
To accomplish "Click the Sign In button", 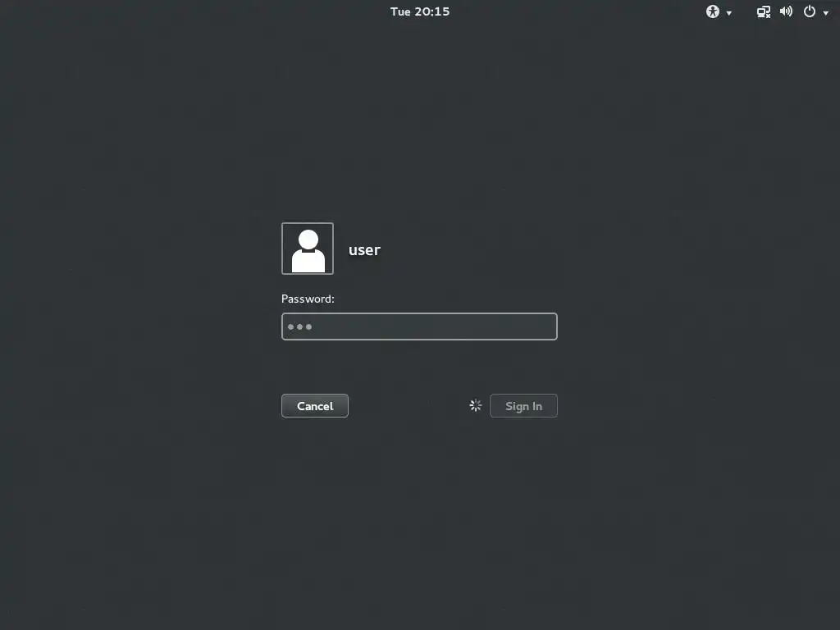I will [523, 406].
